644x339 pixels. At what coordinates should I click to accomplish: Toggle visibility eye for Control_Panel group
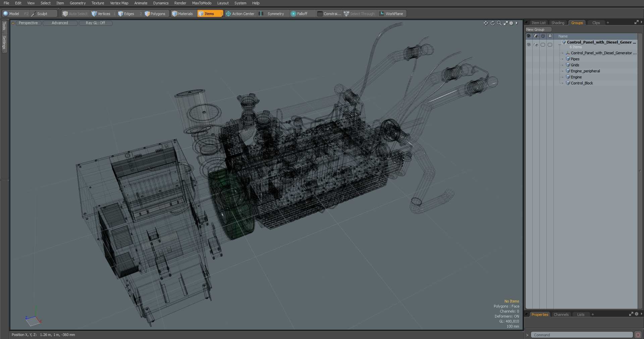coord(529,45)
